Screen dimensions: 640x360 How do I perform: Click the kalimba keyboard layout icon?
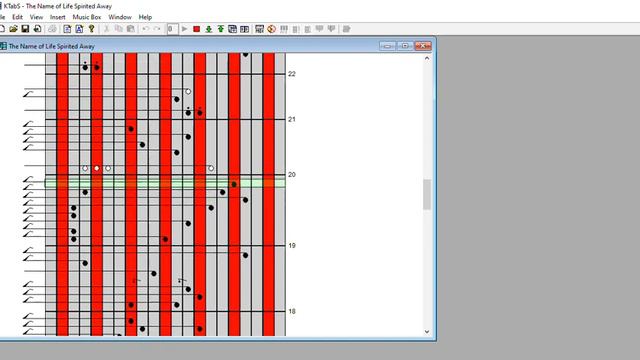coord(259,29)
